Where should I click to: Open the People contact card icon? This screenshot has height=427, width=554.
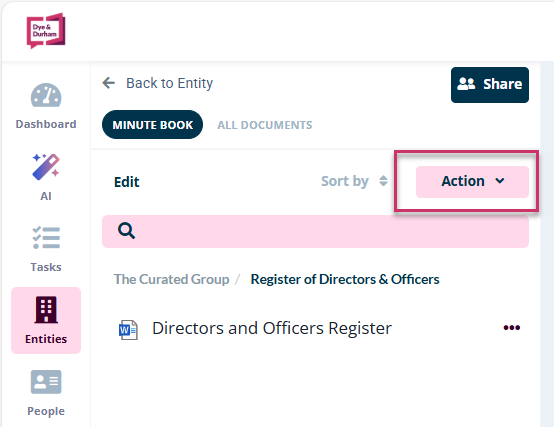46,382
